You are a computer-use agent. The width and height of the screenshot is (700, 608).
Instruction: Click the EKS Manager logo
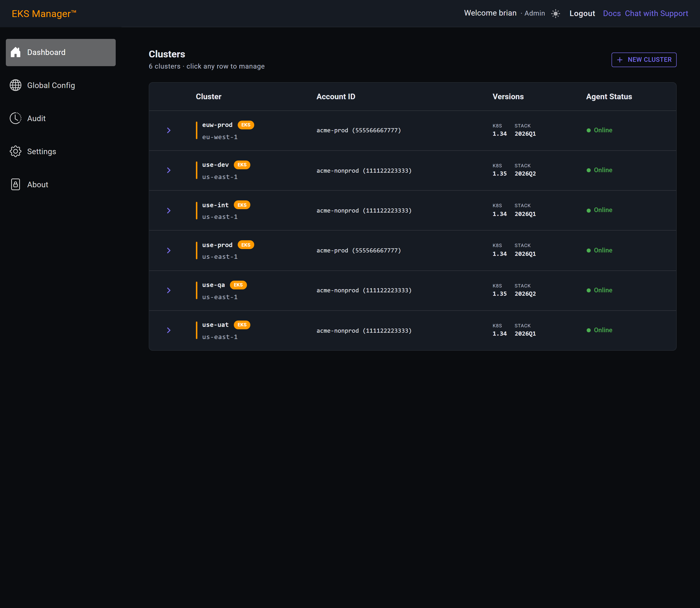point(44,14)
